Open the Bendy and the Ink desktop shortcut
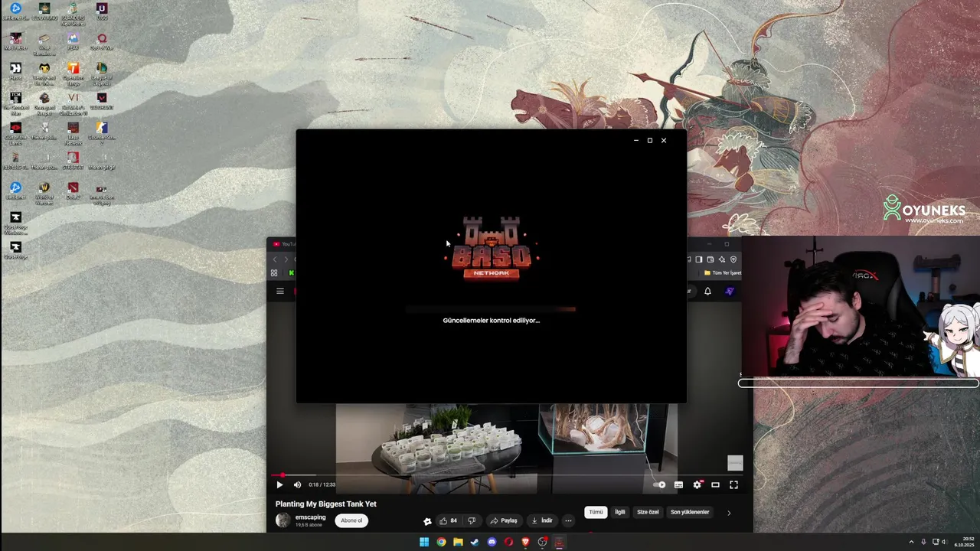The image size is (980, 551). (44, 73)
